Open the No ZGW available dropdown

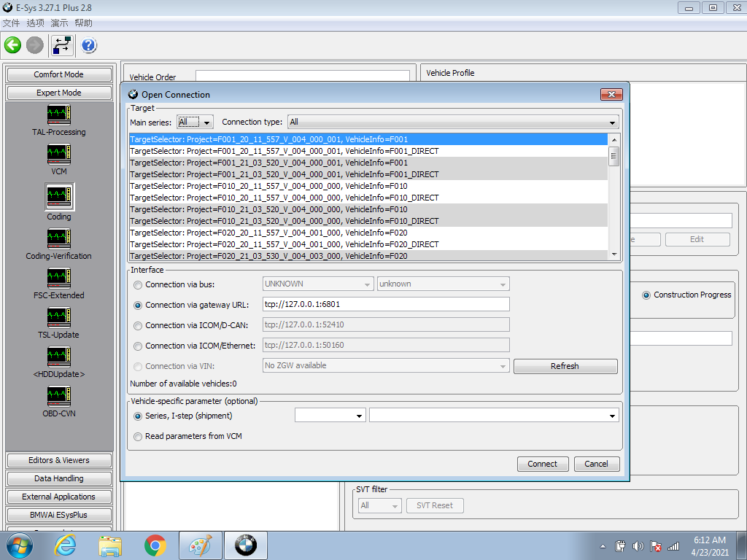click(x=386, y=366)
